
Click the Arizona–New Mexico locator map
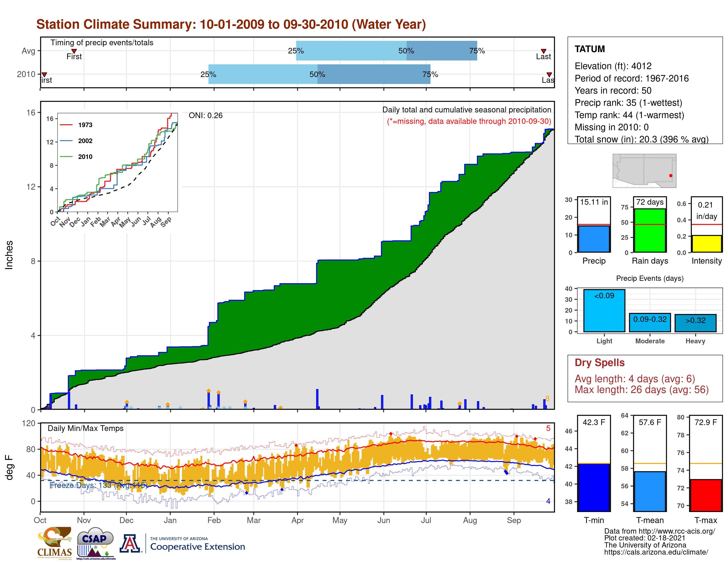[x=644, y=170]
